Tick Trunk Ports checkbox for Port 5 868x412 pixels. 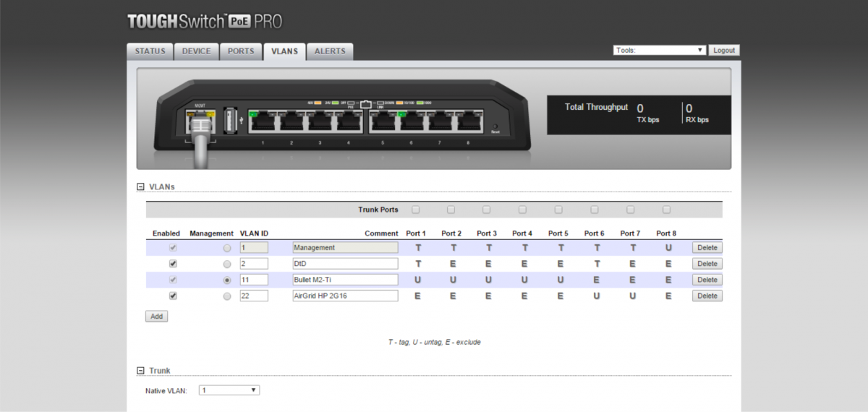point(558,210)
